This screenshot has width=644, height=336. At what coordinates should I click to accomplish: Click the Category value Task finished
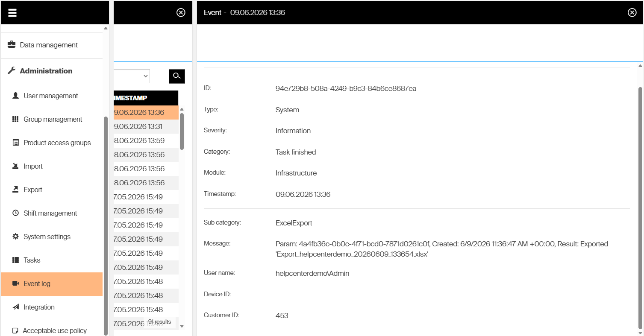(x=296, y=152)
